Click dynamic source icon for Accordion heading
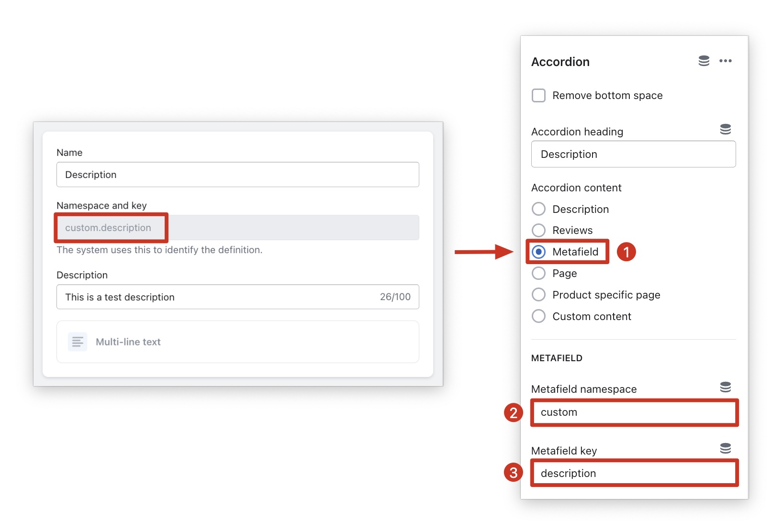This screenshot has height=532, width=783. (x=725, y=129)
